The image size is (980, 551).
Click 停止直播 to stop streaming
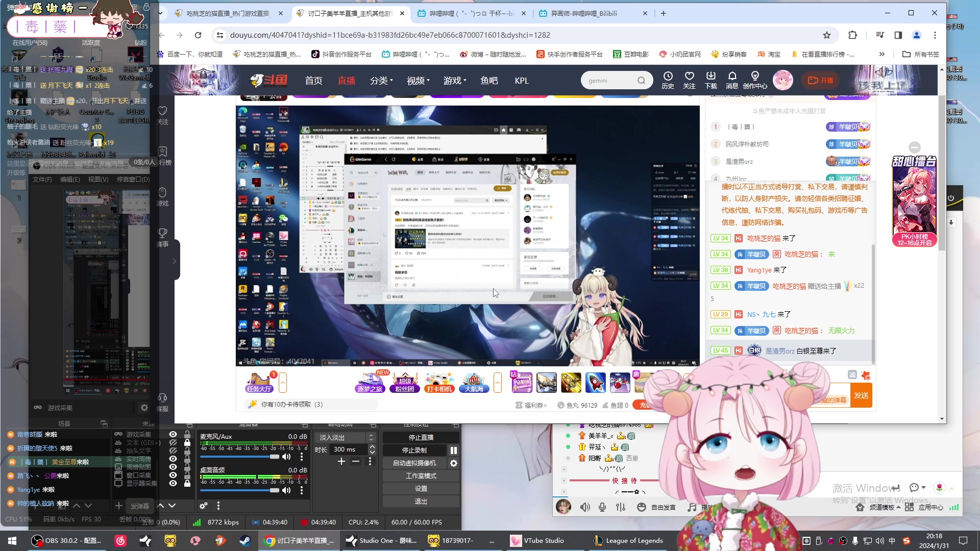coord(421,437)
